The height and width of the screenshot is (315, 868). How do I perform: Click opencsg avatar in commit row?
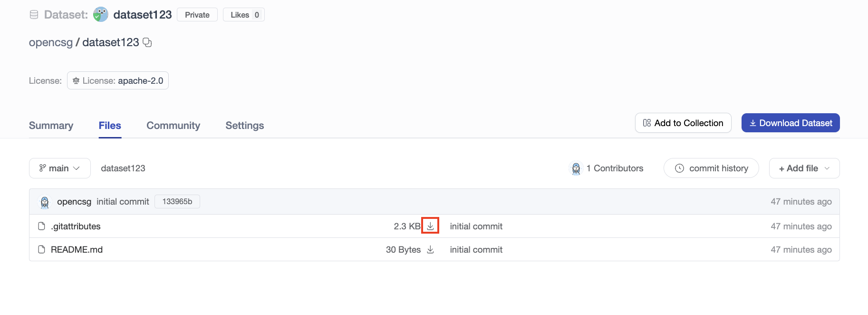click(x=45, y=202)
